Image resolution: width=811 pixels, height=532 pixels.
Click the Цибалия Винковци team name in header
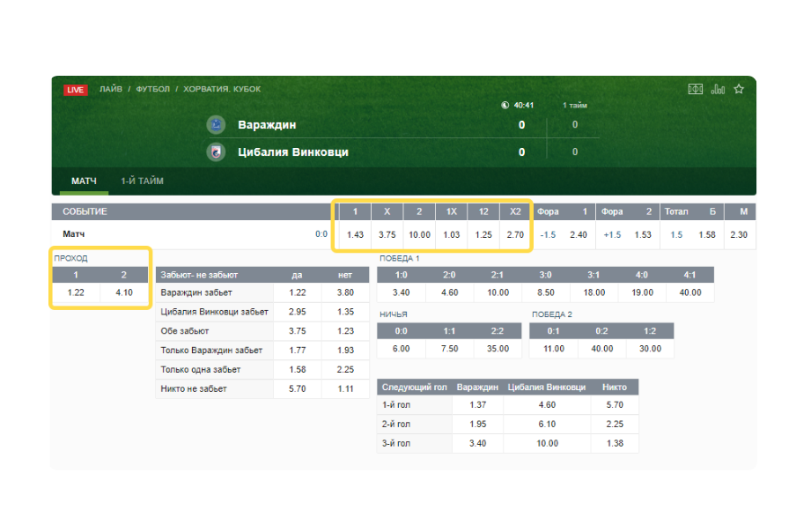point(293,152)
